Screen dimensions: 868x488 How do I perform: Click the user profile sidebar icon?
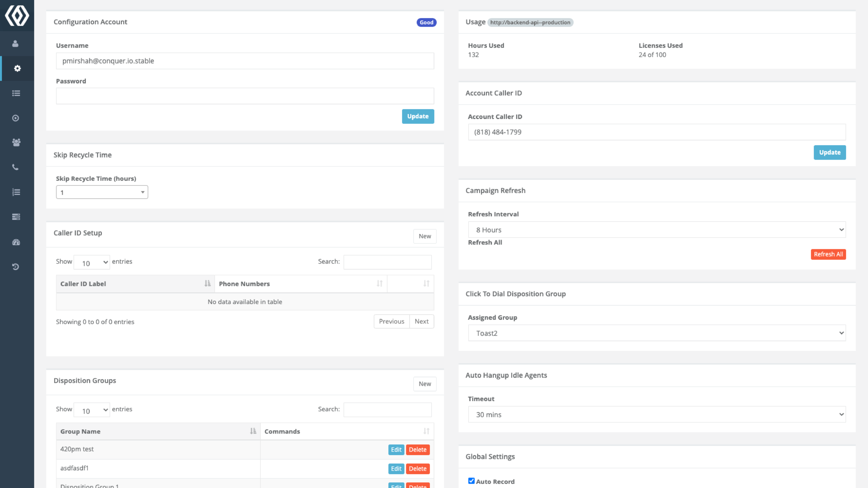[15, 43]
